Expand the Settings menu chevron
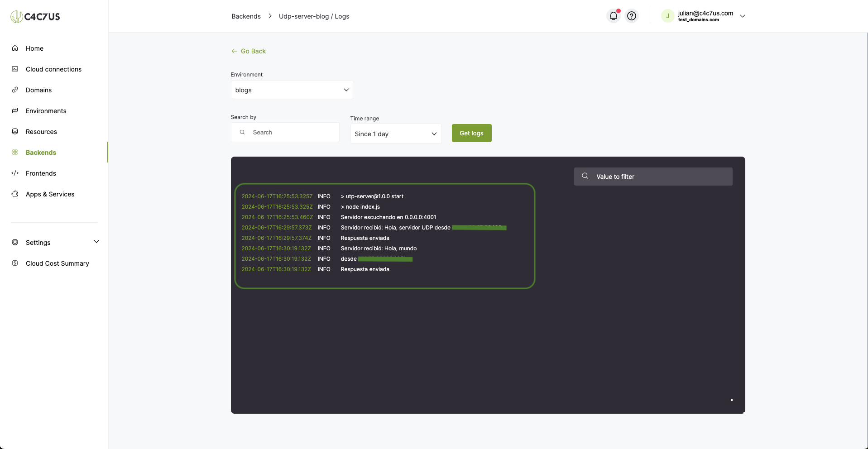The image size is (868, 449). click(x=96, y=242)
